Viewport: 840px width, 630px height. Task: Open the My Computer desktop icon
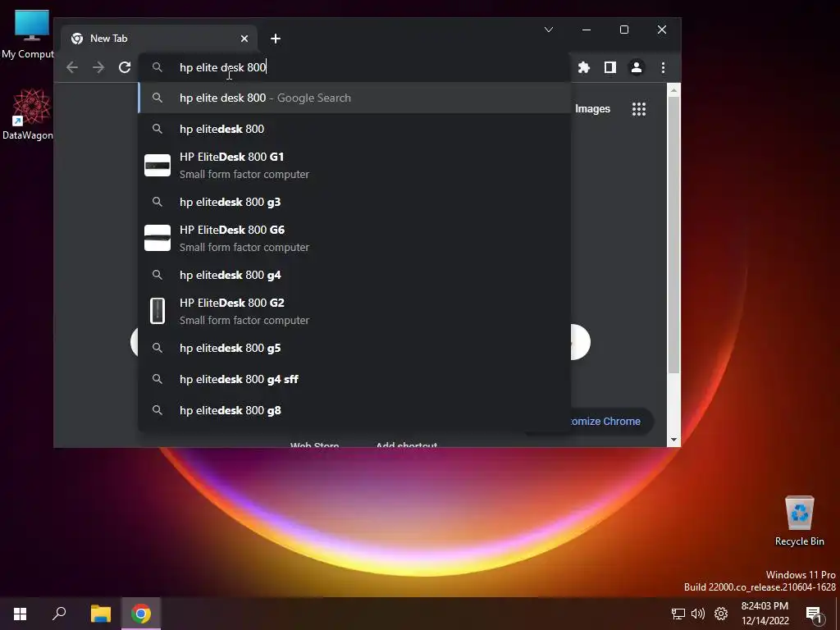(29, 34)
